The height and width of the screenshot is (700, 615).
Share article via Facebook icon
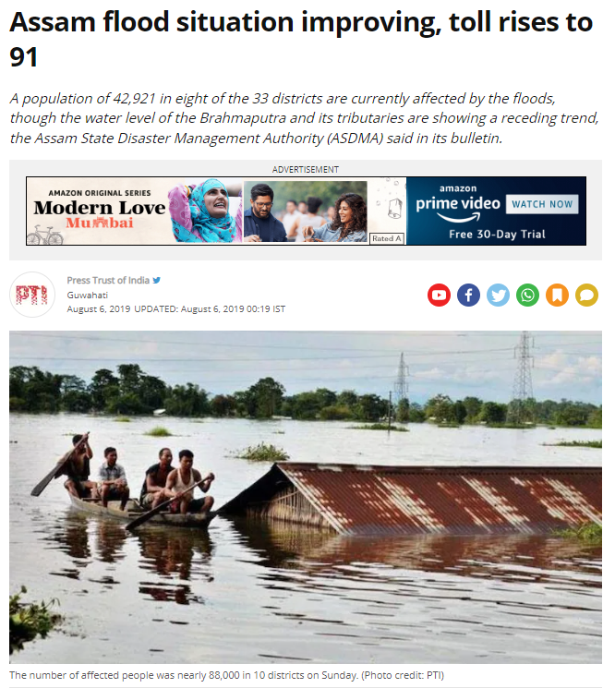pyautogui.click(x=468, y=296)
